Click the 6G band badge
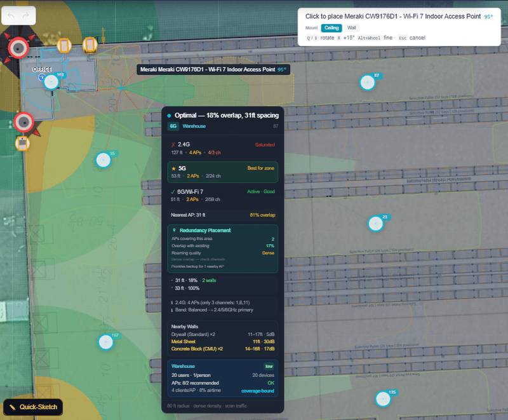Screen dimensions: 508x420 [173, 126]
